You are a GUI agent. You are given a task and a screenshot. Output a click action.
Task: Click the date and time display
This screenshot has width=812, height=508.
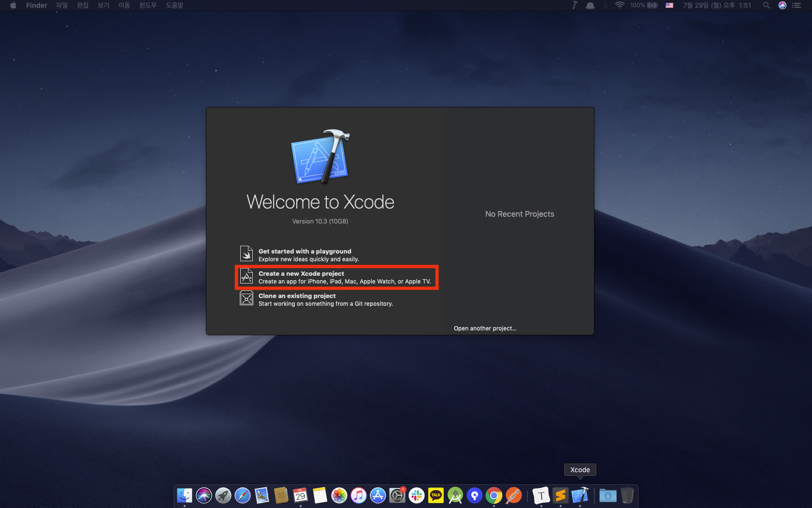[717, 5]
